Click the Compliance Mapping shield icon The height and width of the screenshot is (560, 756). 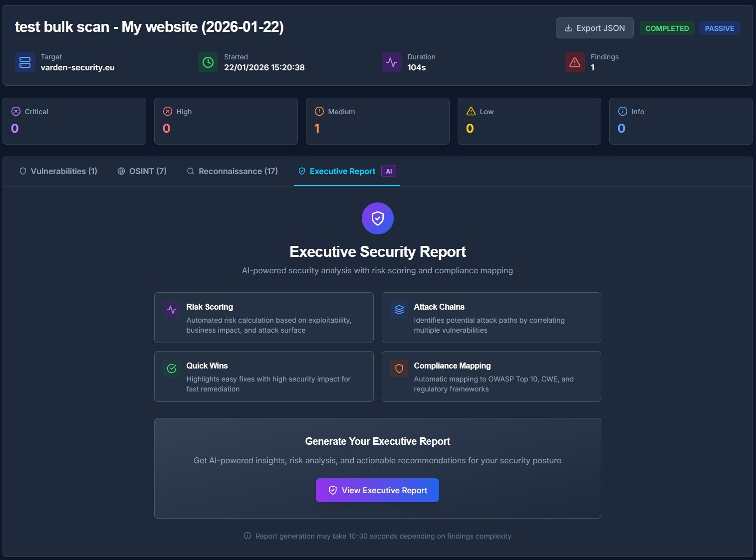[399, 369]
